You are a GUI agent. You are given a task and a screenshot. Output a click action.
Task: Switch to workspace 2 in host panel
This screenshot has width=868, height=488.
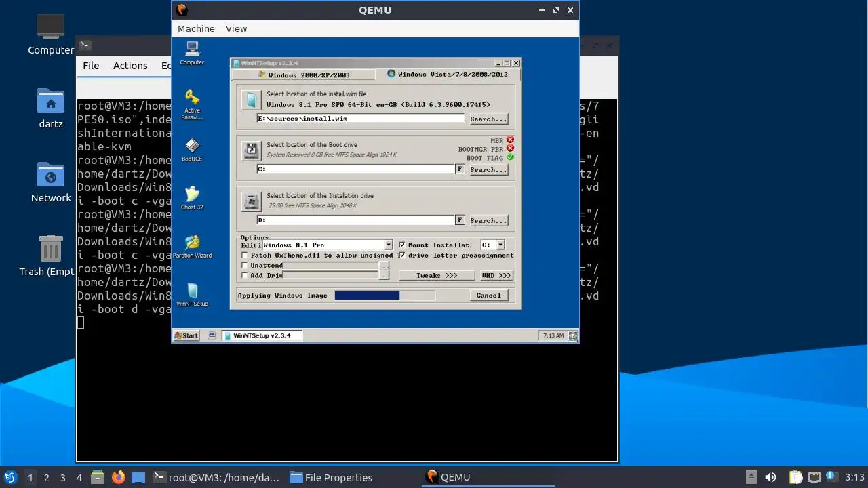coord(46,477)
